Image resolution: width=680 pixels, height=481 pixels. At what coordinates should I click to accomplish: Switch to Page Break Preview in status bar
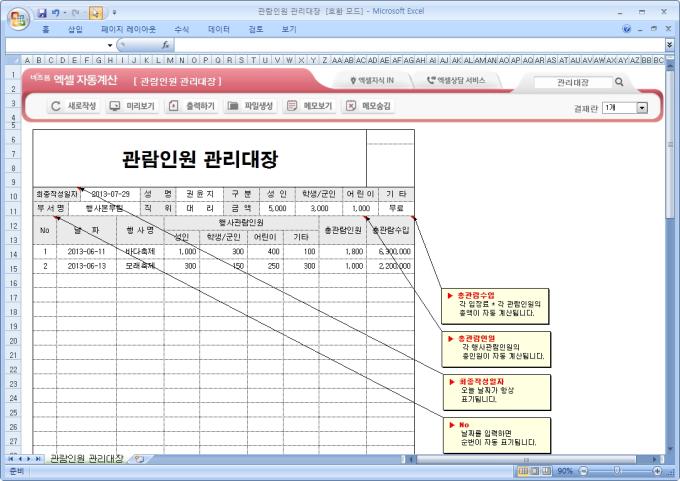pos(546,471)
